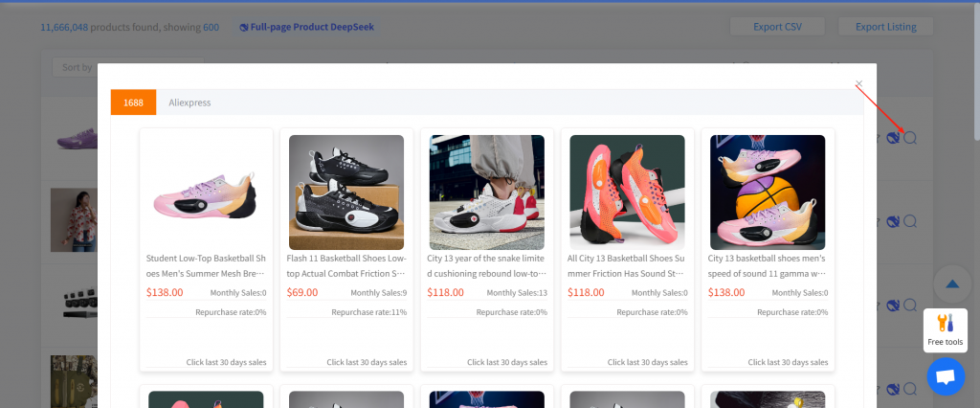
Task: Click DeepSeek icon on purple shoe row
Action: (893, 138)
